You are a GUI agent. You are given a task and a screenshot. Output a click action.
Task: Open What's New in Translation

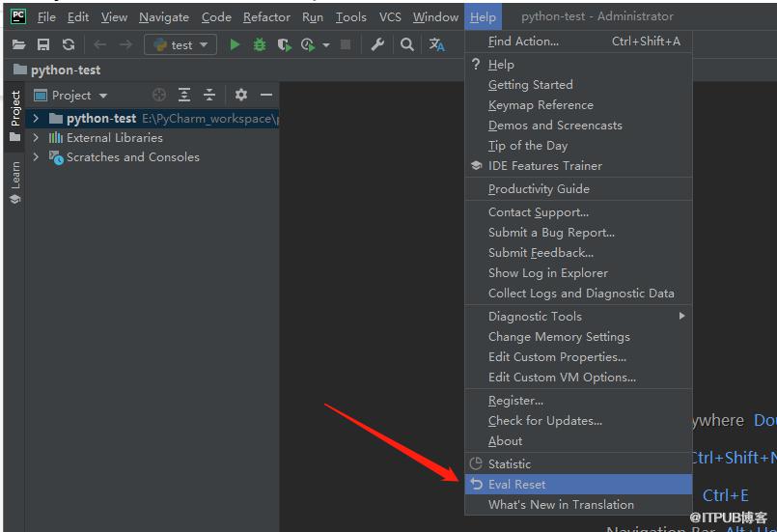[x=578, y=505]
